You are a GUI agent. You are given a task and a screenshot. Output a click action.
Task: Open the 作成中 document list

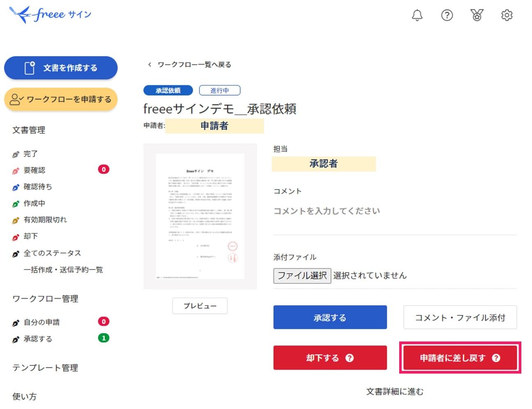click(x=34, y=203)
